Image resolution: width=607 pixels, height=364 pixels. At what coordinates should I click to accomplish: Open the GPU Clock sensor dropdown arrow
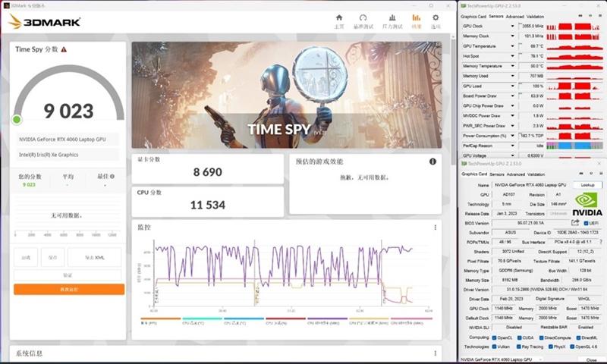(513, 26)
